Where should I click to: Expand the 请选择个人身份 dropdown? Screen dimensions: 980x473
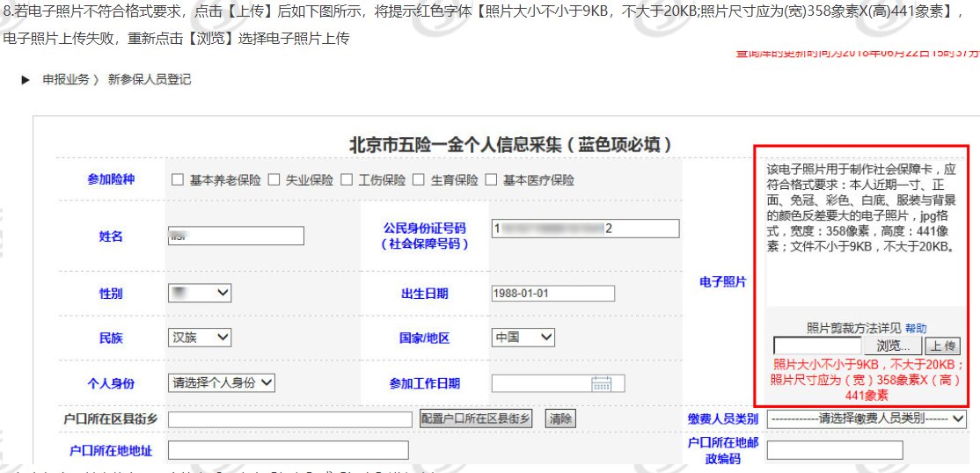tap(222, 382)
